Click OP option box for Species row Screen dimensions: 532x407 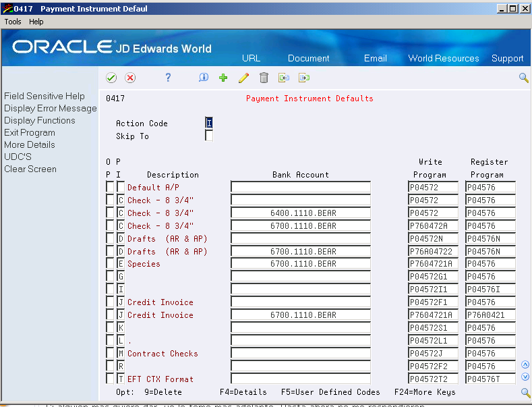(110, 263)
